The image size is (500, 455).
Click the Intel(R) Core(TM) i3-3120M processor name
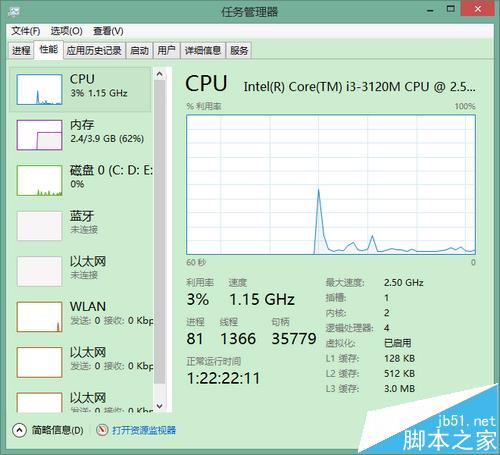(x=359, y=87)
